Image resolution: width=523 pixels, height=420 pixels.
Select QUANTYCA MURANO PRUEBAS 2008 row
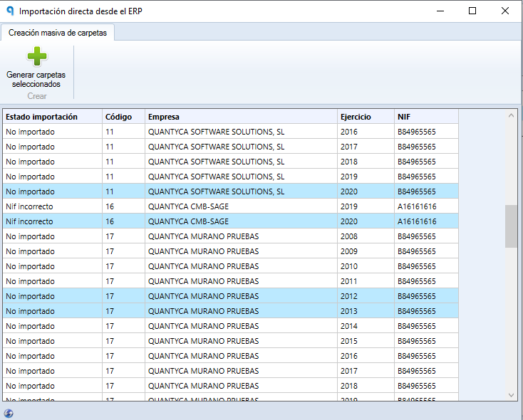point(230,236)
